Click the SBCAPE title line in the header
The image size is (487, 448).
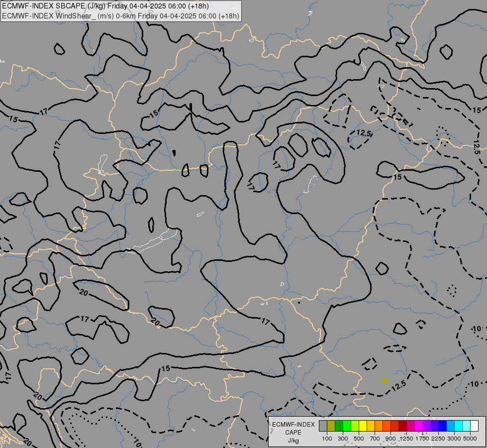105,6
